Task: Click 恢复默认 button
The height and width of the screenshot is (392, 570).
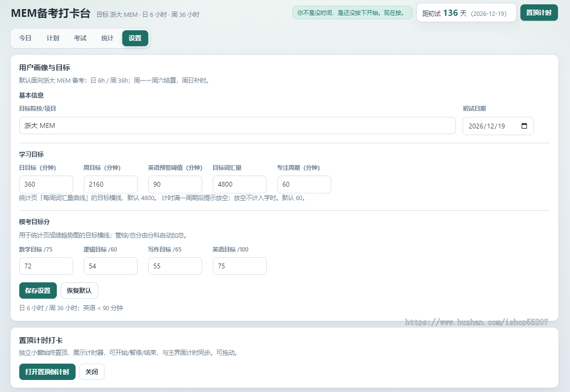Action: click(x=79, y=291)
